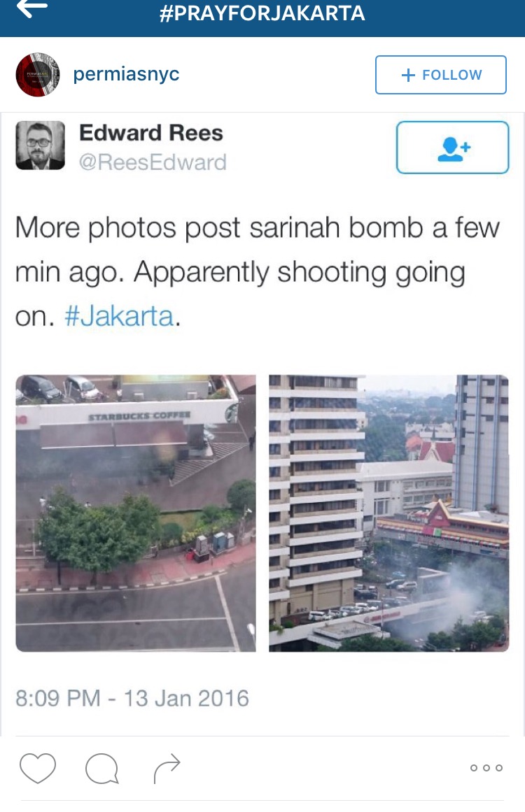Go back using the arrow icon
This screenshot has height=812, width=525.
click(32, 8)
